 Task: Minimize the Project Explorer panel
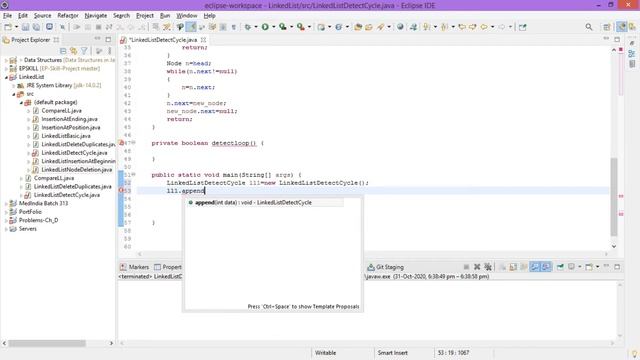98,39
